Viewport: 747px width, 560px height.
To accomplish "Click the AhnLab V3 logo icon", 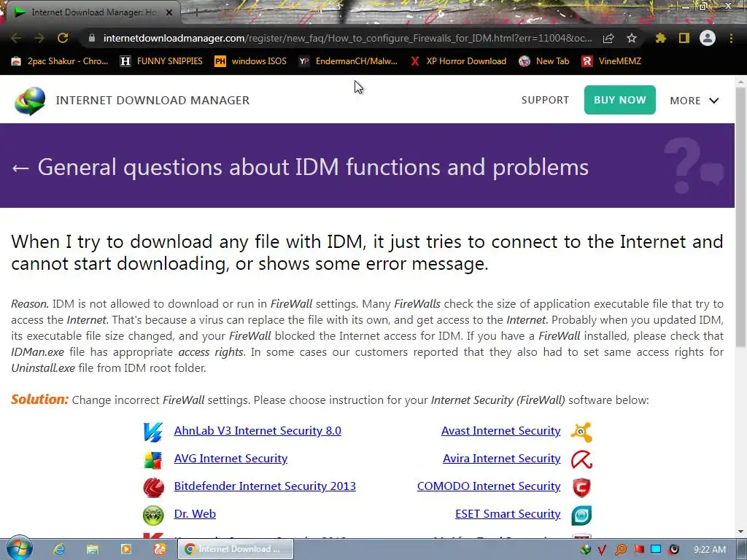I will [153, 432].
